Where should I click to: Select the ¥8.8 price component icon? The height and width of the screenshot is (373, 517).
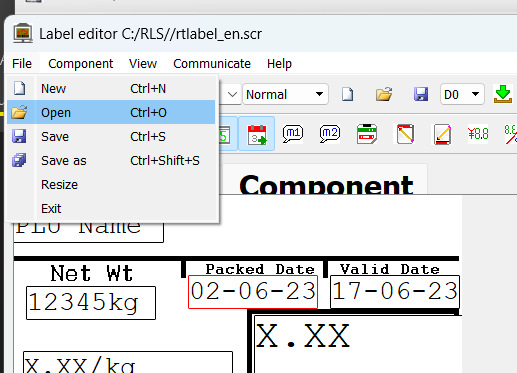pyautogui.click(x=478, y=134)
